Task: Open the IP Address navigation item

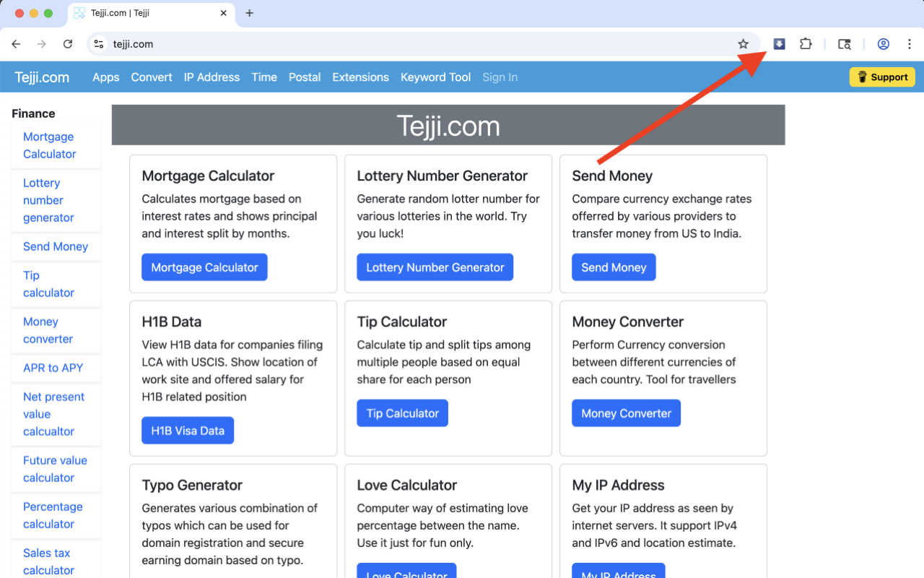Action: pos(212,77)
